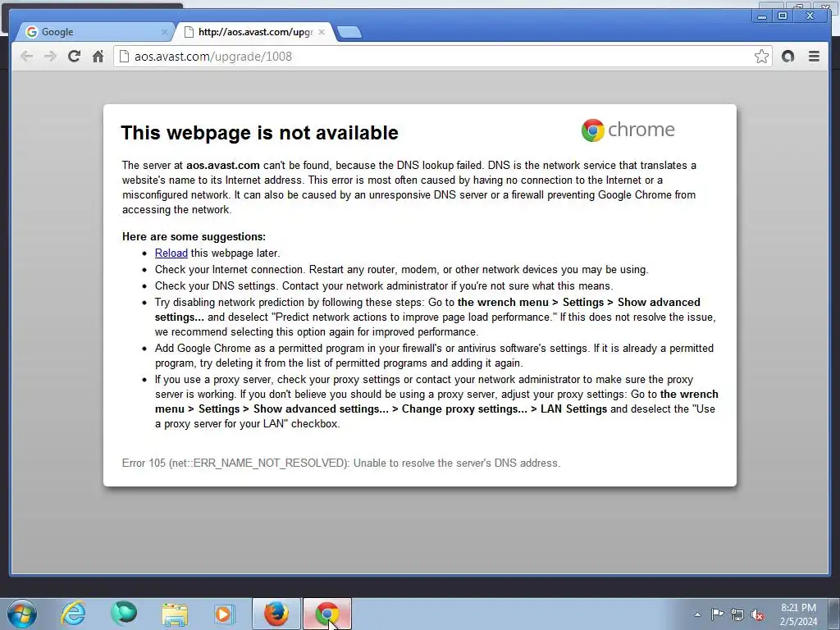
Task: Open the Chrome hamburger menu
Action: [814, 57]
